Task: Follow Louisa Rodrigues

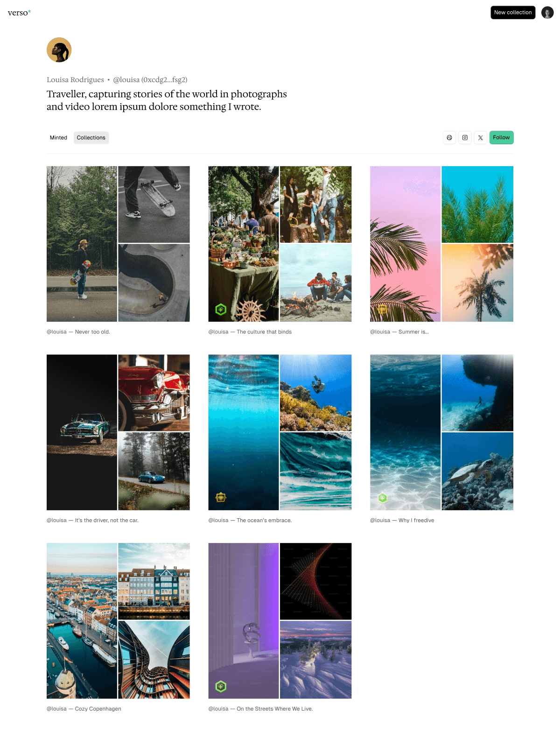Action: 501,138
